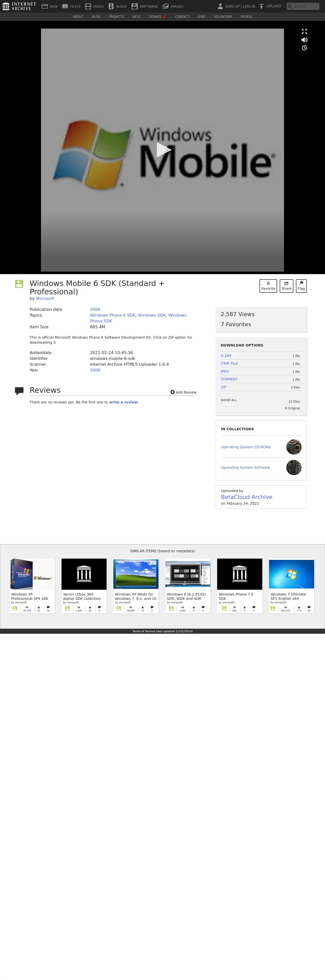Expand the ZIP download option
Image resolution: width=325 pixels, height=980 pixels.
click(x=224, y=387)
